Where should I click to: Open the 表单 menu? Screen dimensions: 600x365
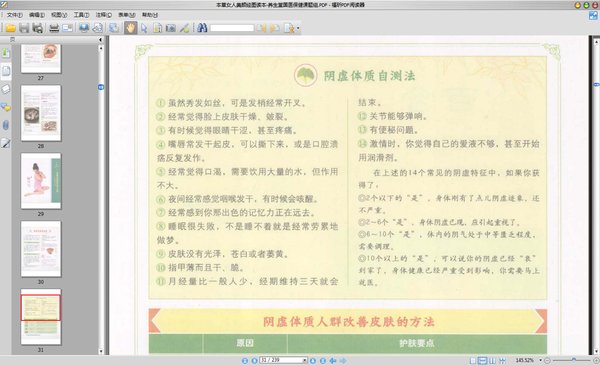click(x=127, y=15)
